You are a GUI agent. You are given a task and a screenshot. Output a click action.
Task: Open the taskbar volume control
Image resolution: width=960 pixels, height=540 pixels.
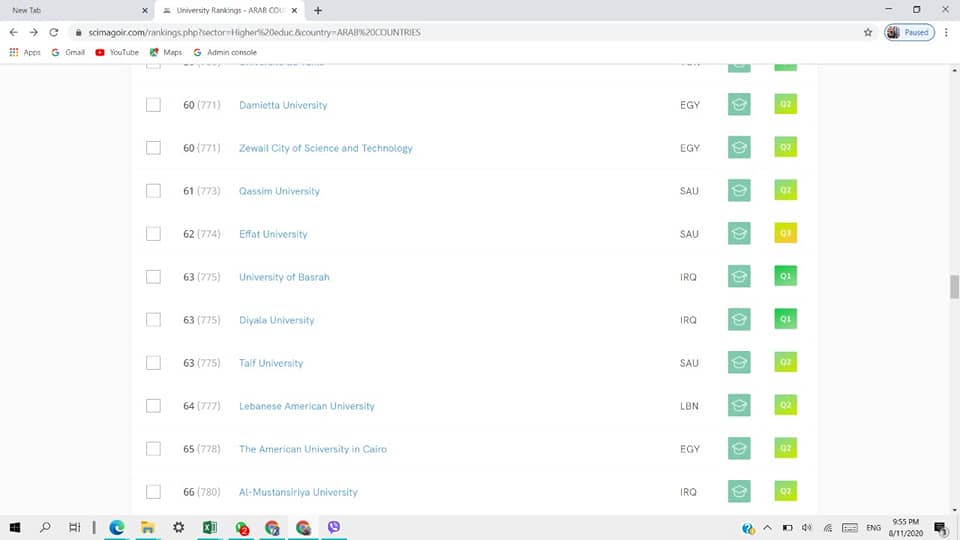coord(807,528)
